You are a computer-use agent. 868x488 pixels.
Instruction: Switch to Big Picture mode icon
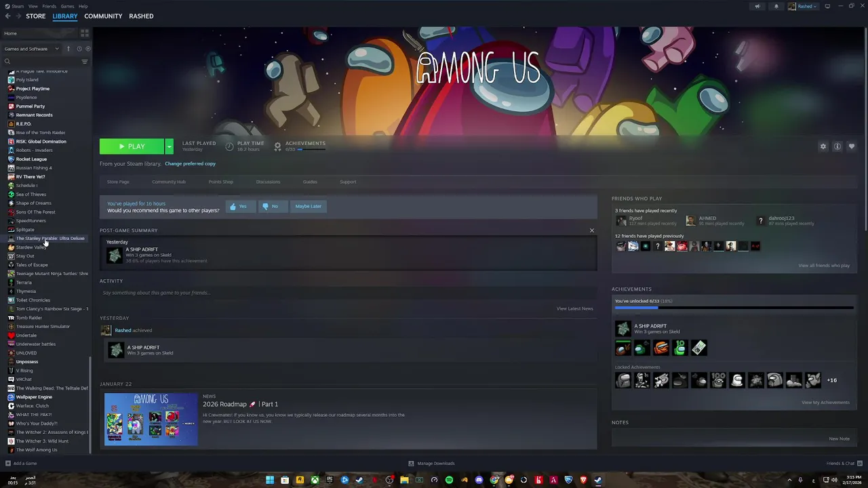tap(827, 6)
